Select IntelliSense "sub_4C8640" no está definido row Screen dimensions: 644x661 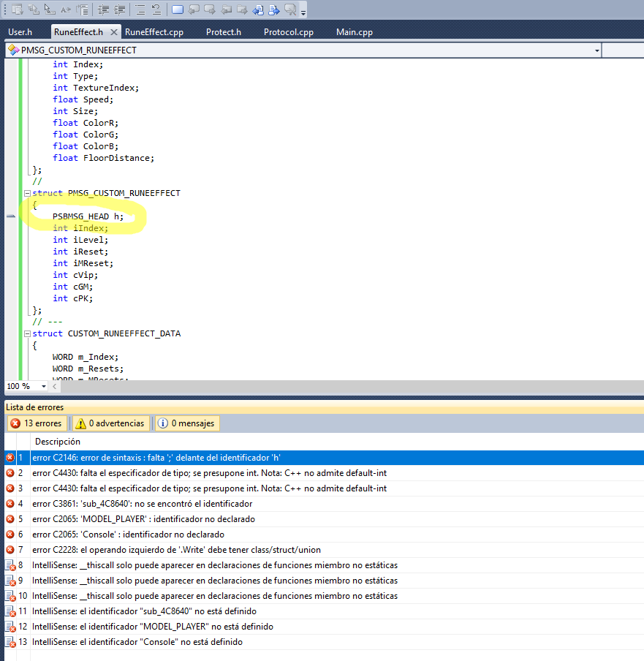coord(324,611)
